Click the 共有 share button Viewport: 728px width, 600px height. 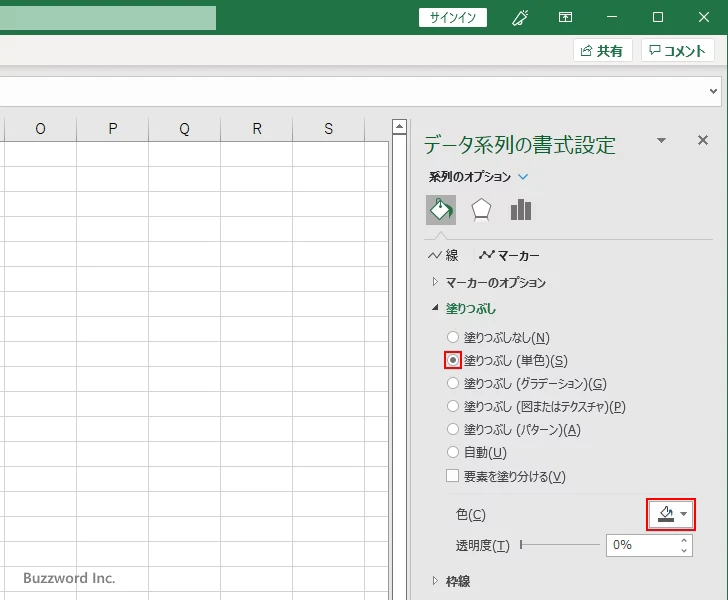(x=602, y=50)
